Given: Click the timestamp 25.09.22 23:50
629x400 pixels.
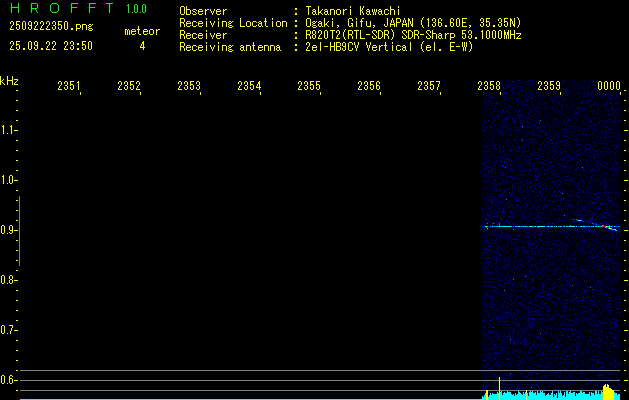Looking at the screenshot, I should click(51, 46).
